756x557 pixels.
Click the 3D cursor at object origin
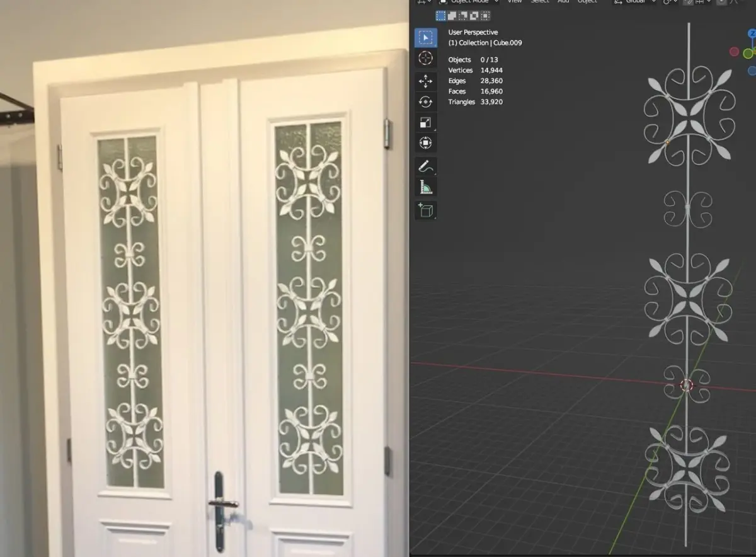click(687, 385)
